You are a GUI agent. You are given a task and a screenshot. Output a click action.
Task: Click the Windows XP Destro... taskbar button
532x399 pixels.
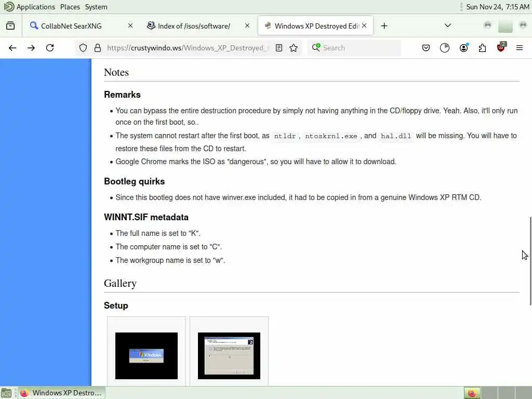point(62,393)
